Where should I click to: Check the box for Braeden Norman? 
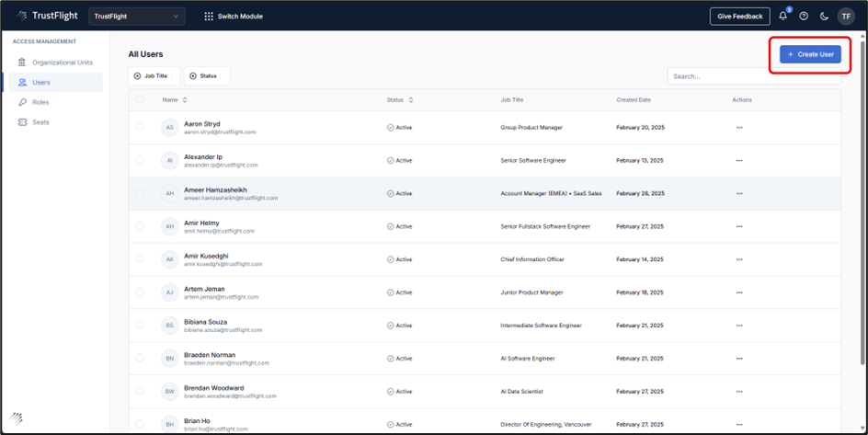pos(140,358)
